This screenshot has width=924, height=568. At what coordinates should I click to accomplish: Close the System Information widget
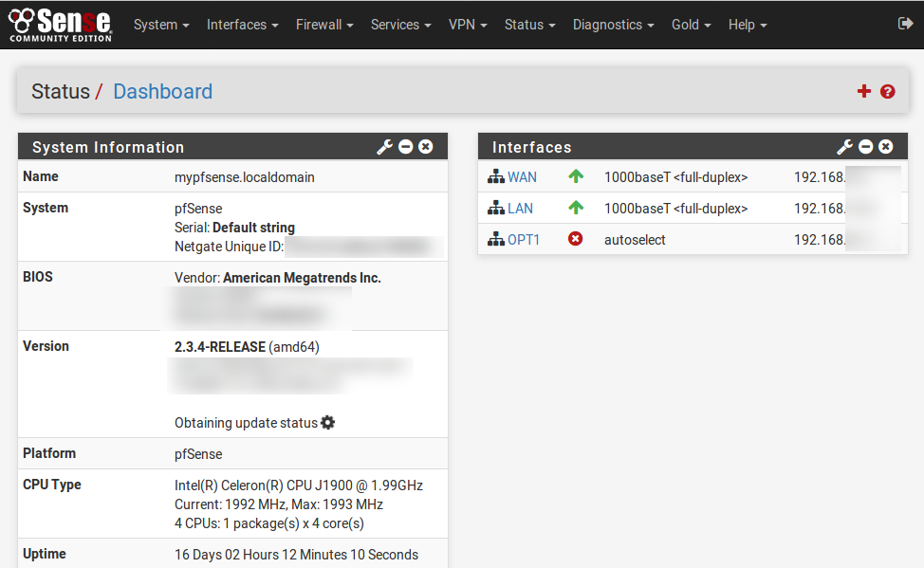pyautogui.click(x=425, y=147)
